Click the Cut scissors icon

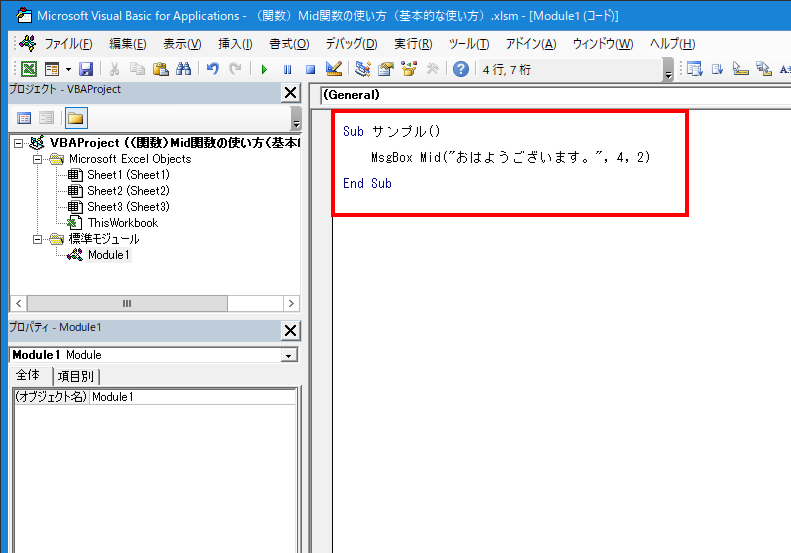coord(115,69)
